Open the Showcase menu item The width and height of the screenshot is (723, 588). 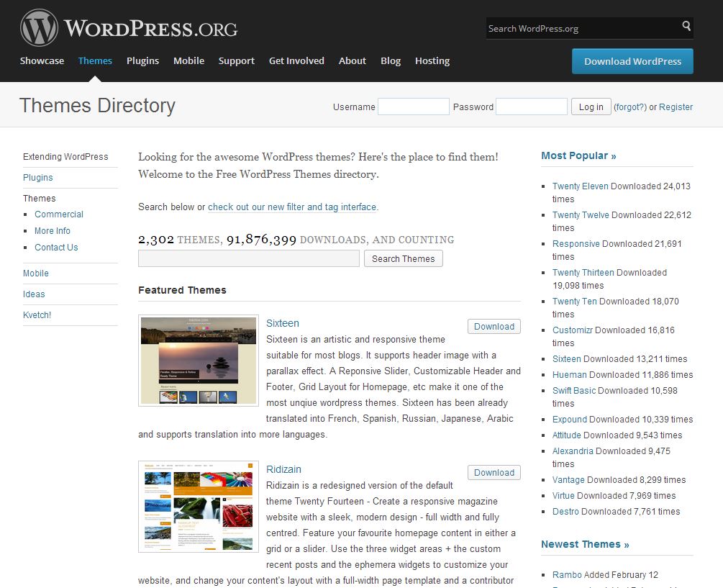tap(42, 61)
